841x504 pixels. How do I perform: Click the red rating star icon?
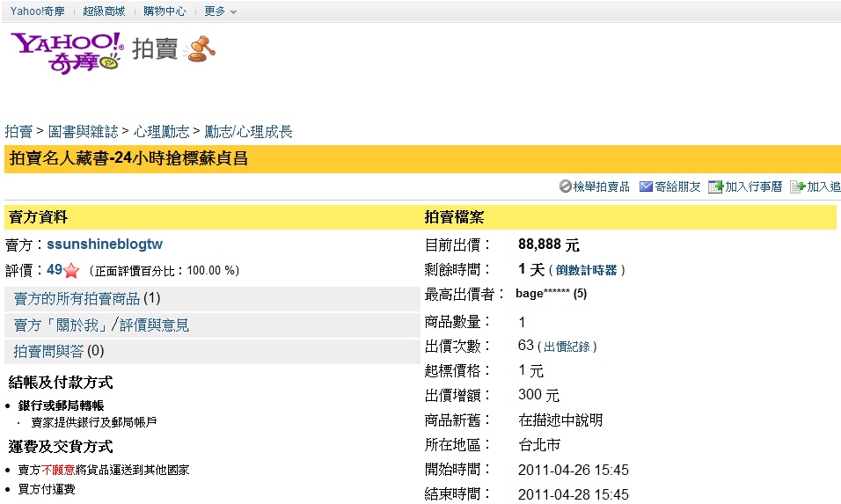[71, 271]
